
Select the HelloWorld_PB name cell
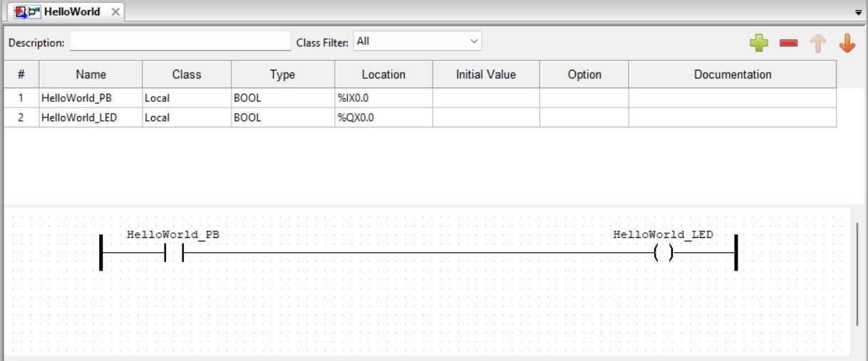coord(91,98)
